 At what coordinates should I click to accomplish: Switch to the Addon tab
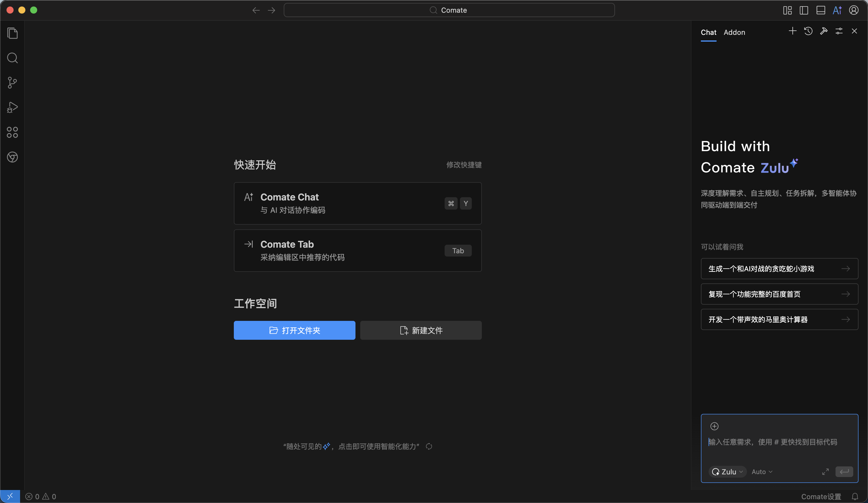tap(734, 32)
